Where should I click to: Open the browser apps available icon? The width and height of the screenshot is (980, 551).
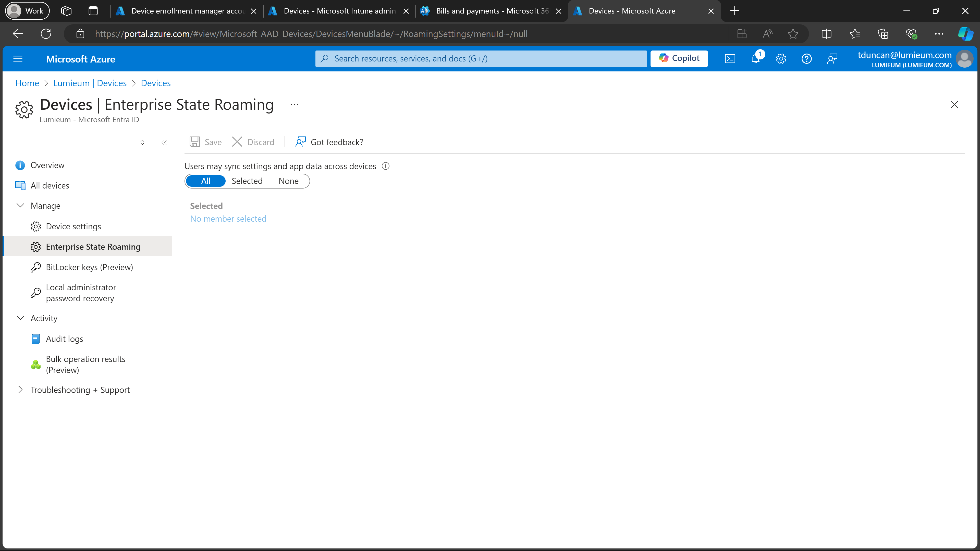click(742, 34)
